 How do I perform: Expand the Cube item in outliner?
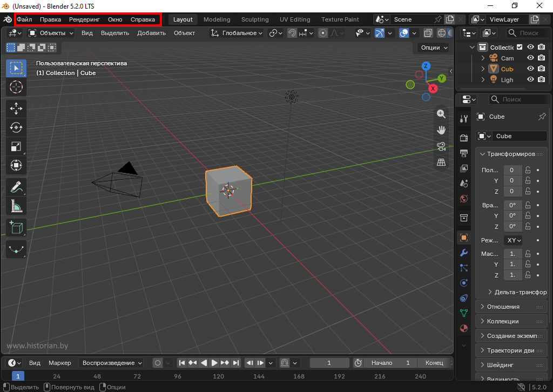483,69
